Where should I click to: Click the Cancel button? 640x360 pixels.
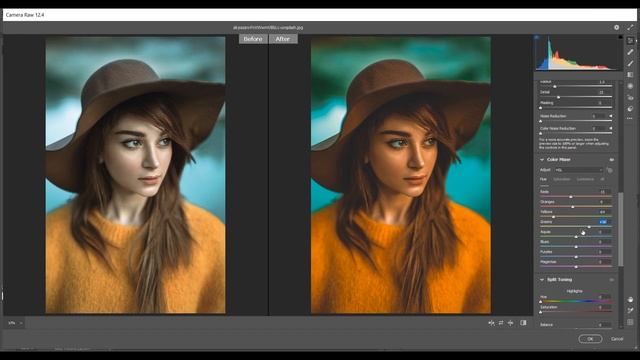[617, 339]
